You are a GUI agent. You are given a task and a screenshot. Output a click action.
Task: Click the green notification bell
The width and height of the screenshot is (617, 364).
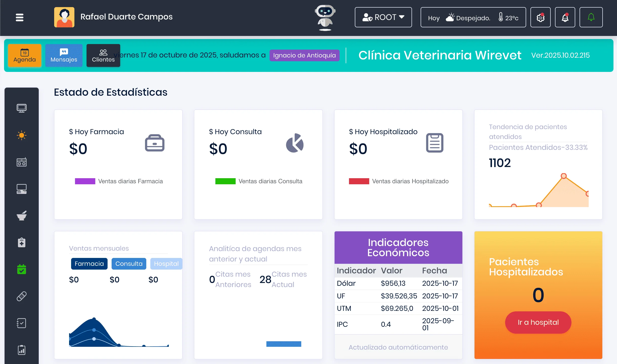click(591, 17)
